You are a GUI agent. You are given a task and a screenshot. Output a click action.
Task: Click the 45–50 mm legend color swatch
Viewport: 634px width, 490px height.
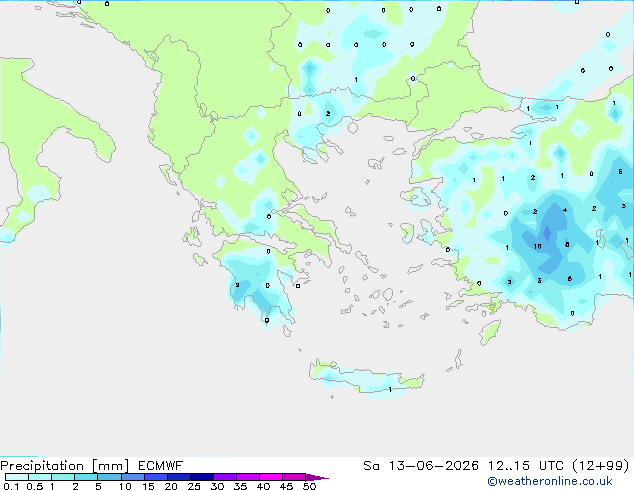[294, 477]
